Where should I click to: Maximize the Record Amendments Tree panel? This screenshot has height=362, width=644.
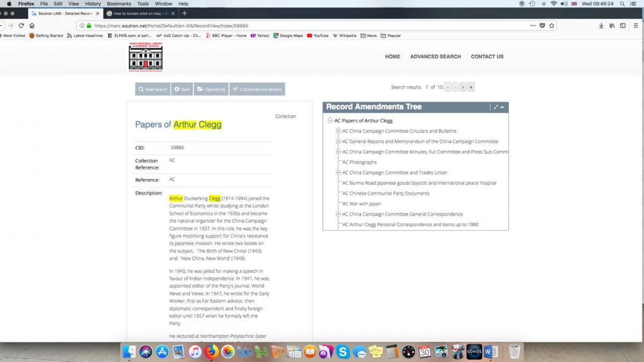[496, 107]
